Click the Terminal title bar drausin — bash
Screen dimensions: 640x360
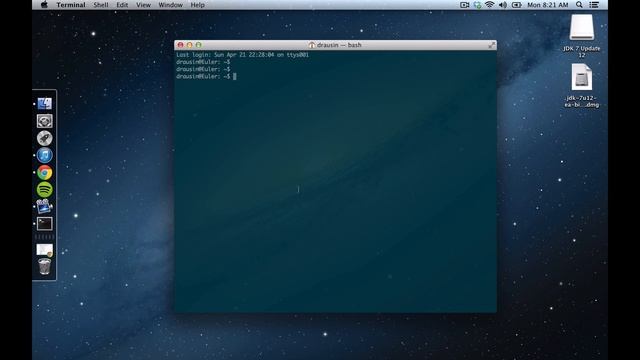[x=339, y=45]
